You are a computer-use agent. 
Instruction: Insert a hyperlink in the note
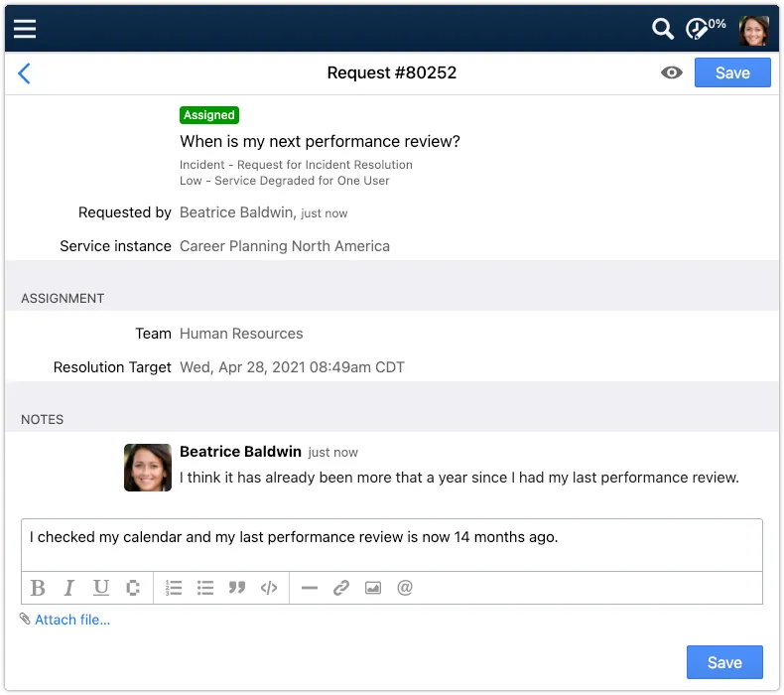pyautogui.click(x=341, y=588)
